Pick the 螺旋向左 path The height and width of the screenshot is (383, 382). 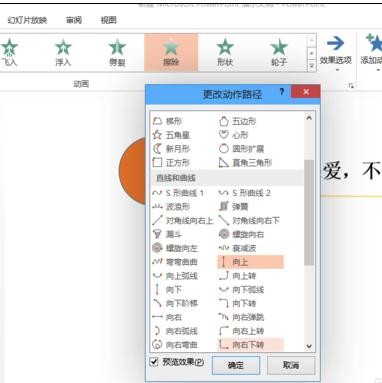click(175, 248)
